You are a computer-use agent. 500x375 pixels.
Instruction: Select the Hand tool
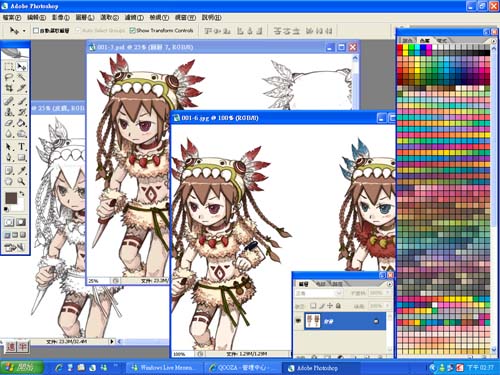pyautogui.click(x=9, y=181)
